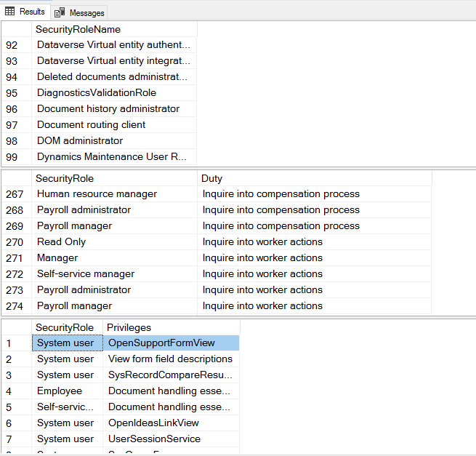Switch to the Messages tab
The width and height of the screenshot is (476, 456).
tap(78, 13)
